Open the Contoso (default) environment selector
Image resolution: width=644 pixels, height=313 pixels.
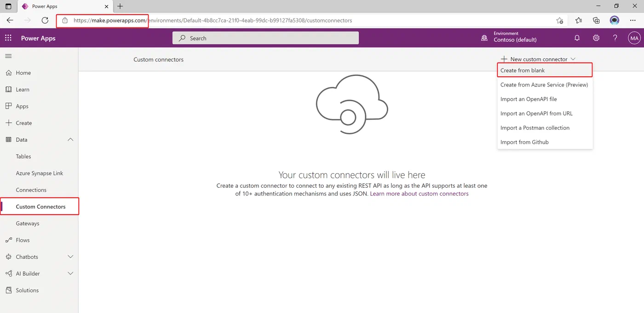pyautogui.click(x=515, y=40)
